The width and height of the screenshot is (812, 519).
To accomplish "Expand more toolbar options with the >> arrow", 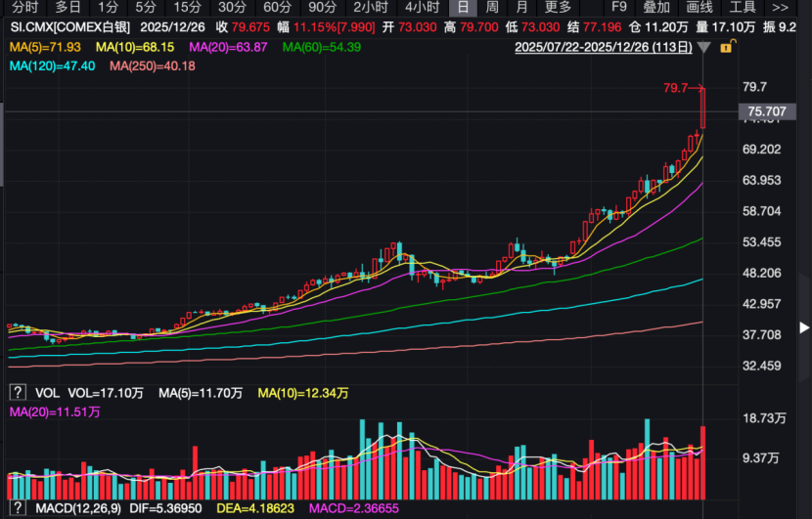I will [x=789, y=7].
